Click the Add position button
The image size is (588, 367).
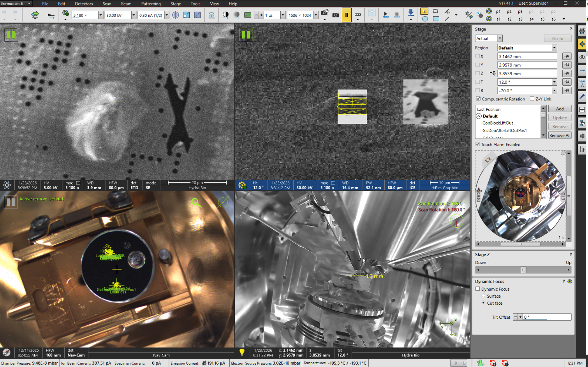[x=560, y=109]
